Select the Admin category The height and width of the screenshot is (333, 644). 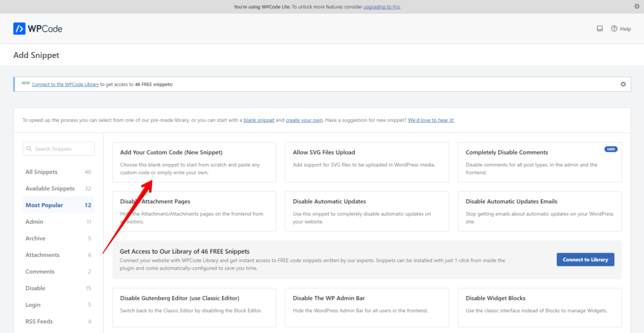pyautogui.click(x=58, y=222)
